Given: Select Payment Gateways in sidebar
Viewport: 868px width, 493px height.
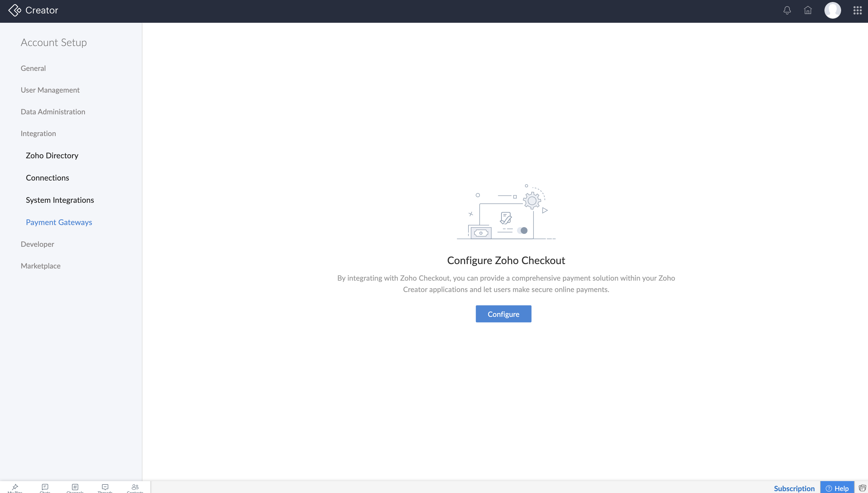Looking at the screenshot, I should (59, 222).
